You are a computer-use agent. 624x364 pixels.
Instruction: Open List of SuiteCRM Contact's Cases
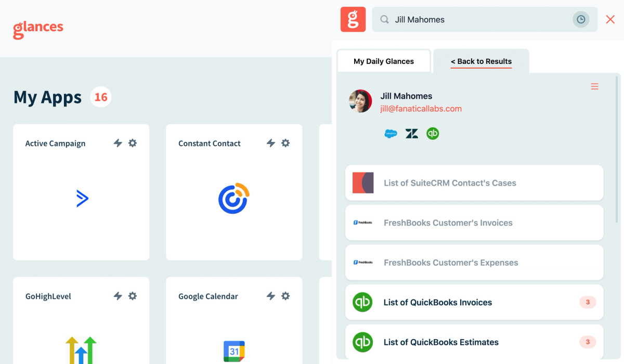tap(474, 183)
